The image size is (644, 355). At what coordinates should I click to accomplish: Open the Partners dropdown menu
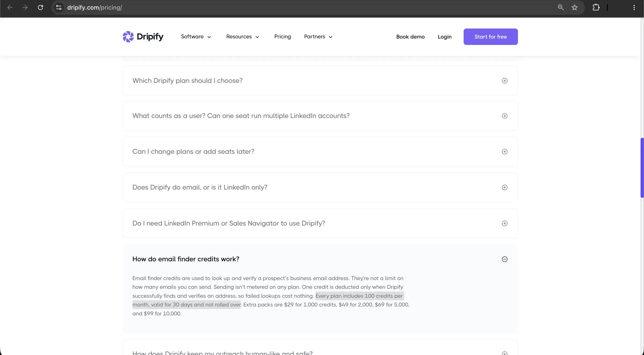pos(318,36)
